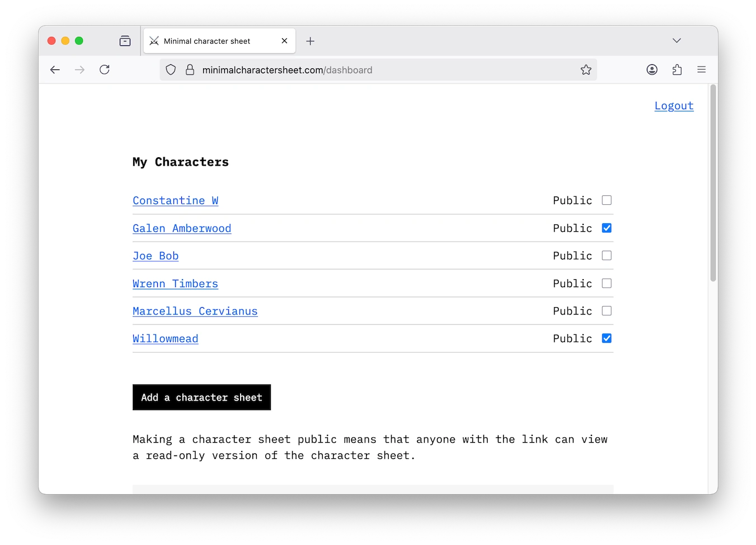Select the Minimal character sheet tab
This screenshot has width=756, height=545.
pyautogui.click(x=213, y=41)
